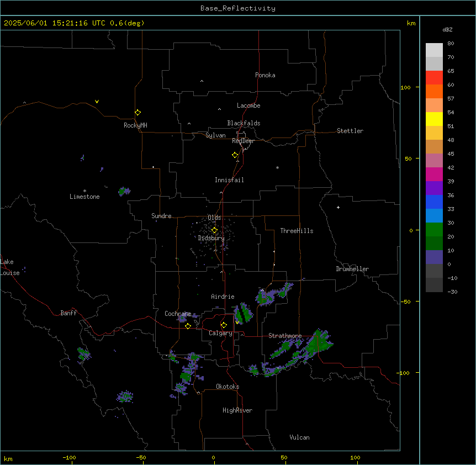This screenshot has height=465, width=476.
Task: Select the 80 dBZ color swatch
Action: pyautogui.click(x=434, y=50)
